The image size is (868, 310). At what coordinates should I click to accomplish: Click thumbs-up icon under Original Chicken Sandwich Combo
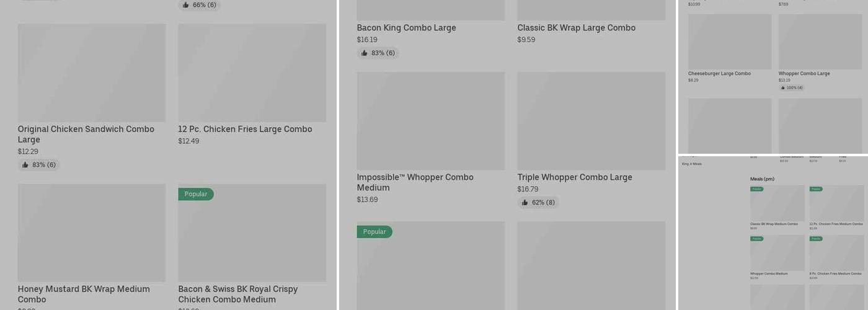25,165
